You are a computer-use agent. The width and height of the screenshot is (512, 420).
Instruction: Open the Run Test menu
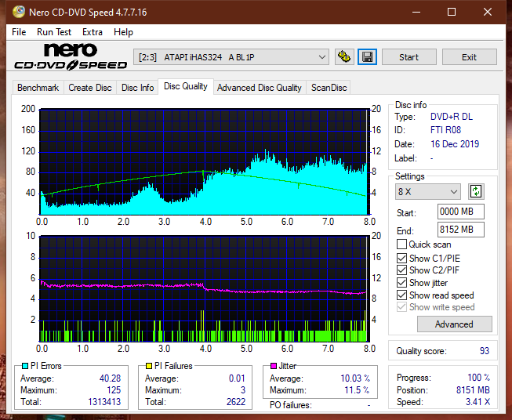54,32
